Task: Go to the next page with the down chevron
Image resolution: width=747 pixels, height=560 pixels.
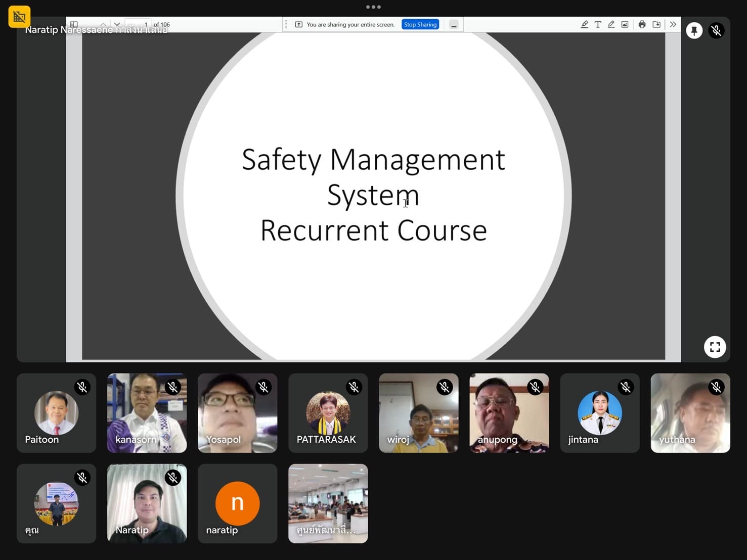Action: 117,24
